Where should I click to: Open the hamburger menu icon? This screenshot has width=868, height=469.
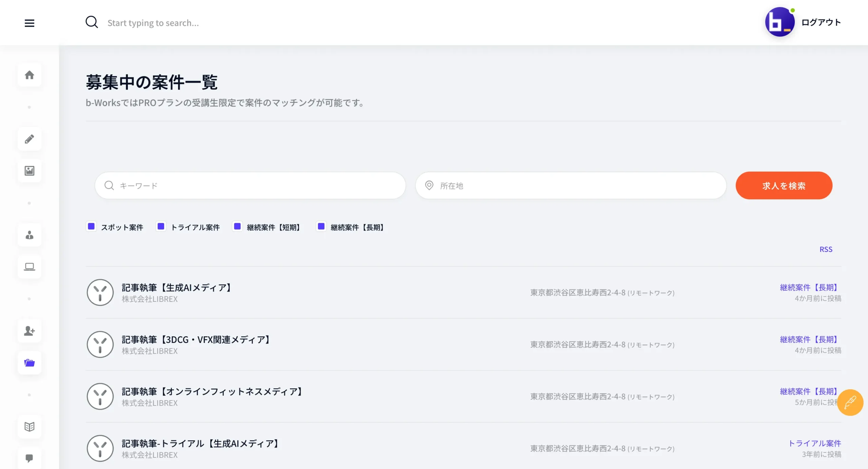(29, 23)
